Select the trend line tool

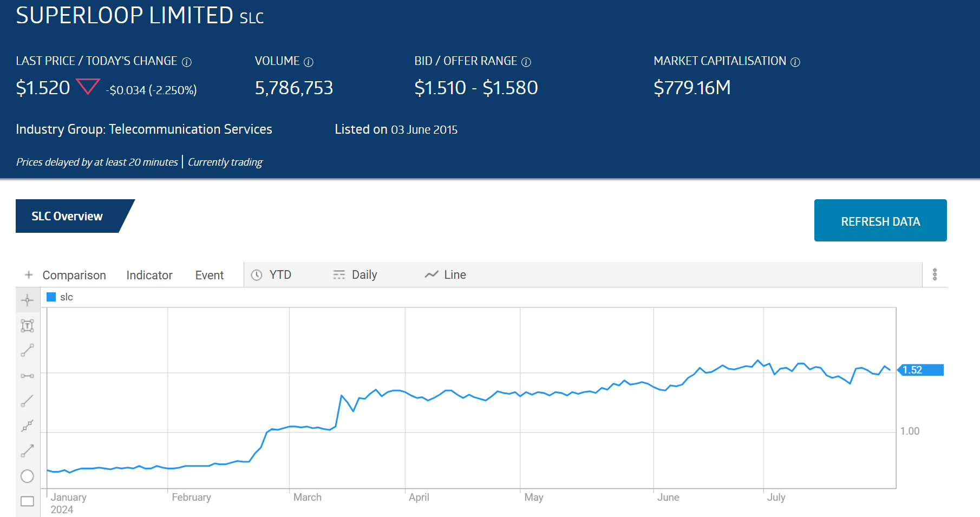click(x=27, y=401)
